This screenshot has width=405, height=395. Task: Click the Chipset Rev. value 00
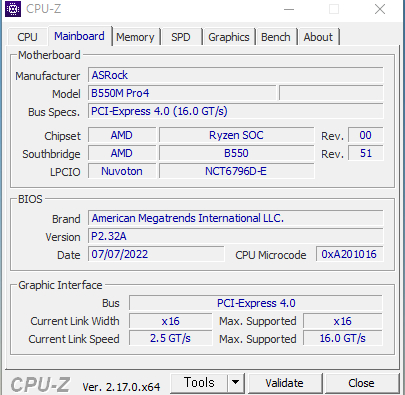tap(366, 135)
